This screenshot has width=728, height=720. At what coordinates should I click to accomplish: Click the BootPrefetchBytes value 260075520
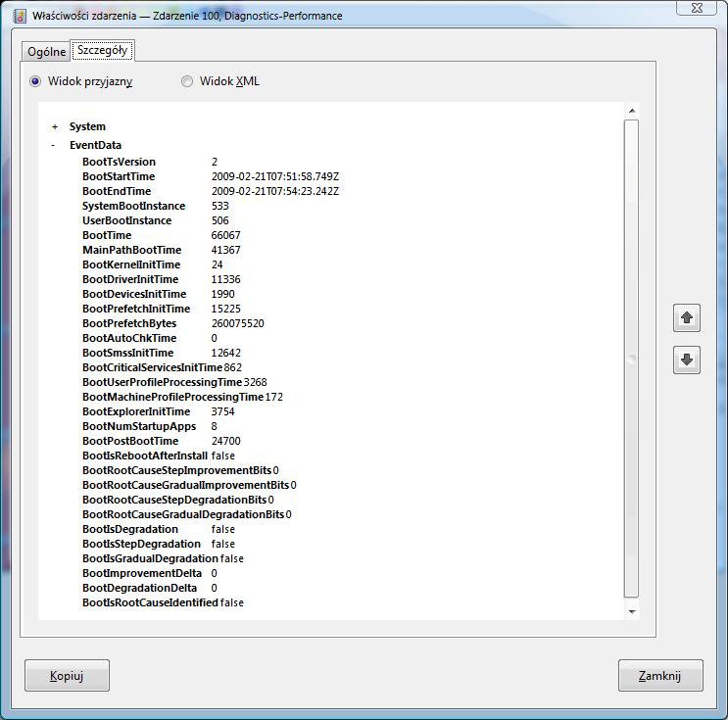[x=238, y=323]
